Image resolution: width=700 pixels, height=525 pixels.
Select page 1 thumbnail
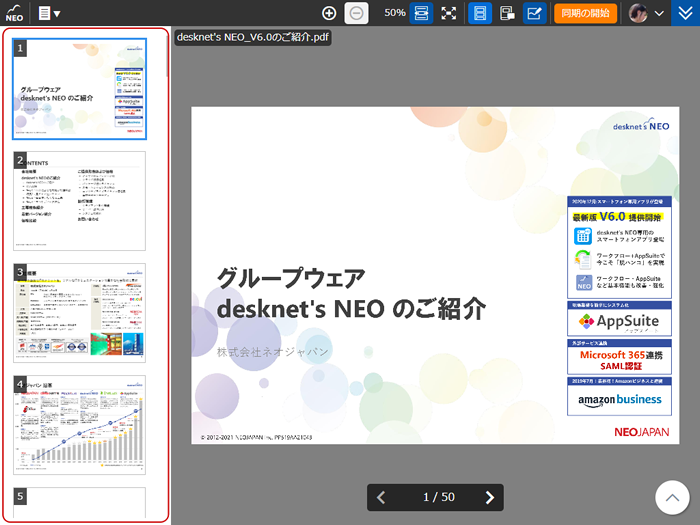coord(79,89)
